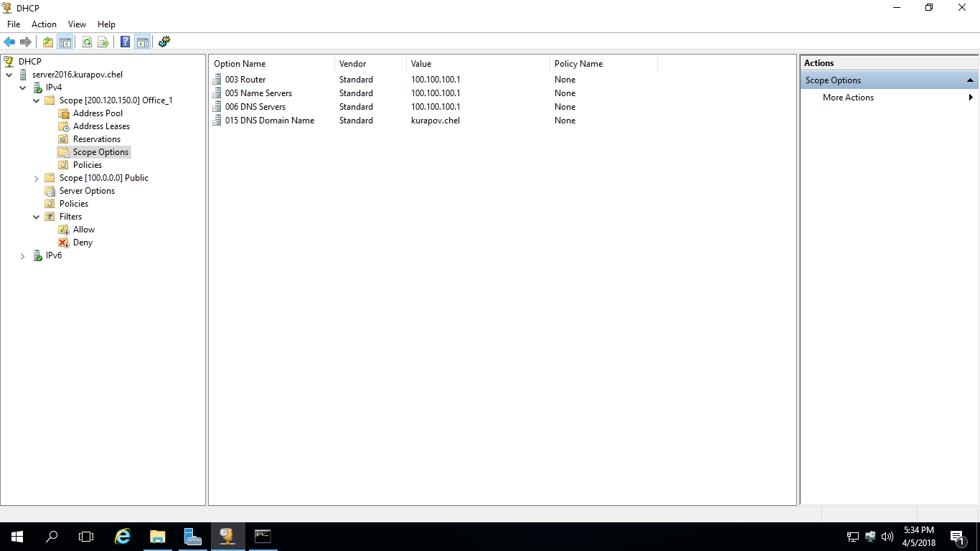Click the taskbar search icon
Screen dimensions: 980x551
(52, 536)
